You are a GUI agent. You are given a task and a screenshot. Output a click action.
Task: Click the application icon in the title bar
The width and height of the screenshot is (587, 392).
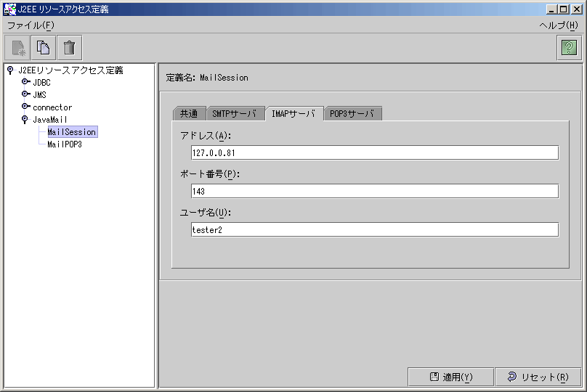(x=9, y=9)
